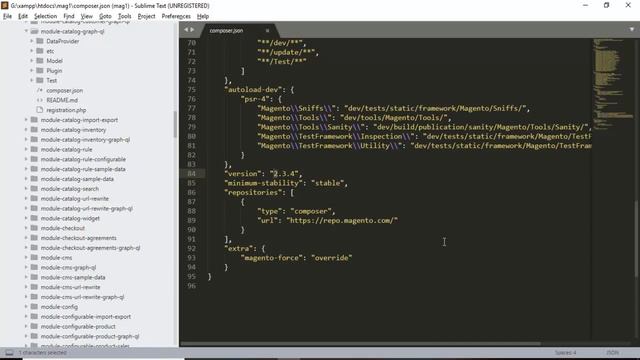Click the Test folder icon
This screenshot has height=360, width=640.
click(40, 80)
